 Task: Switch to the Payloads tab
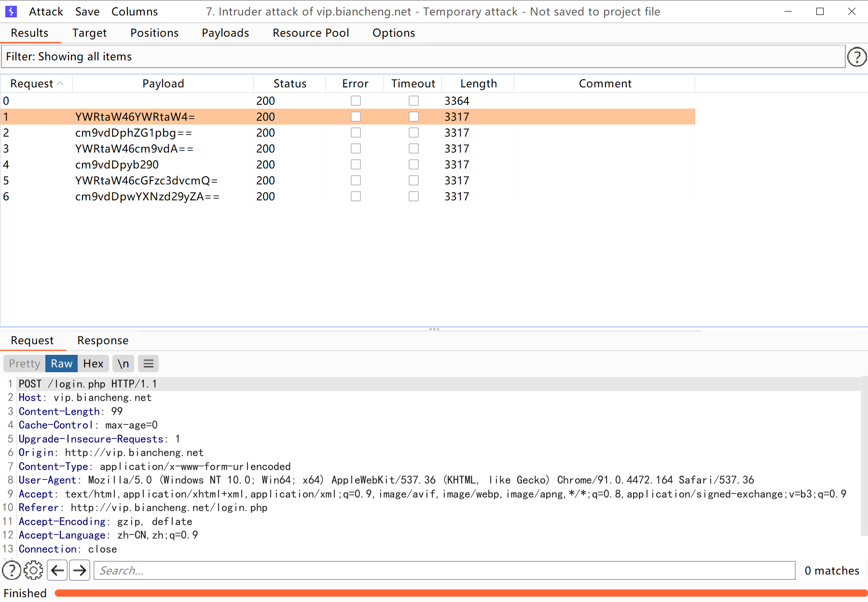click(225, 33)
